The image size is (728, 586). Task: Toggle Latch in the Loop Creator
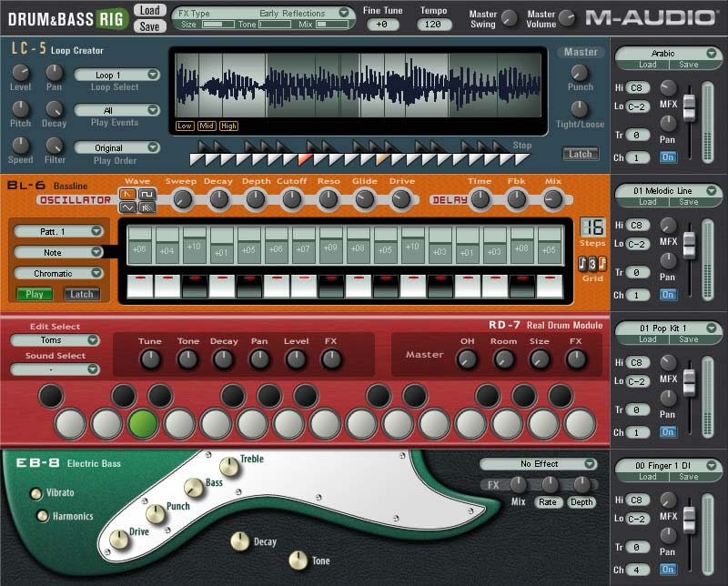(580, 154)
